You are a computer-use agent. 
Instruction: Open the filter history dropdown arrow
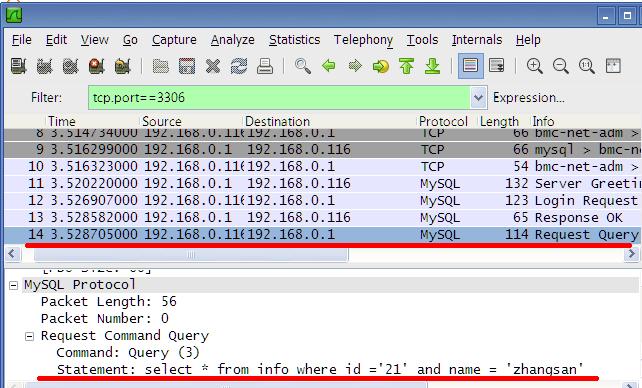[x=478, y=98]
